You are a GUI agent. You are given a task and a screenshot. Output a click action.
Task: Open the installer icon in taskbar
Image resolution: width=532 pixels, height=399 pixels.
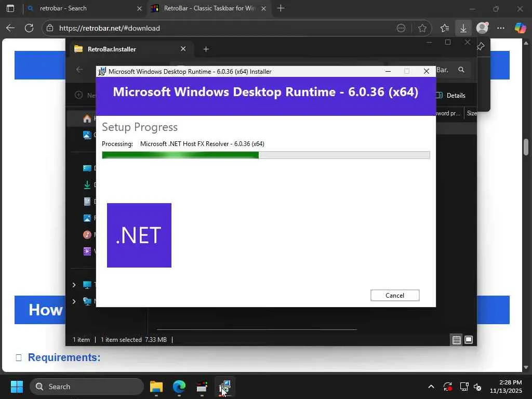coord(224,387)
